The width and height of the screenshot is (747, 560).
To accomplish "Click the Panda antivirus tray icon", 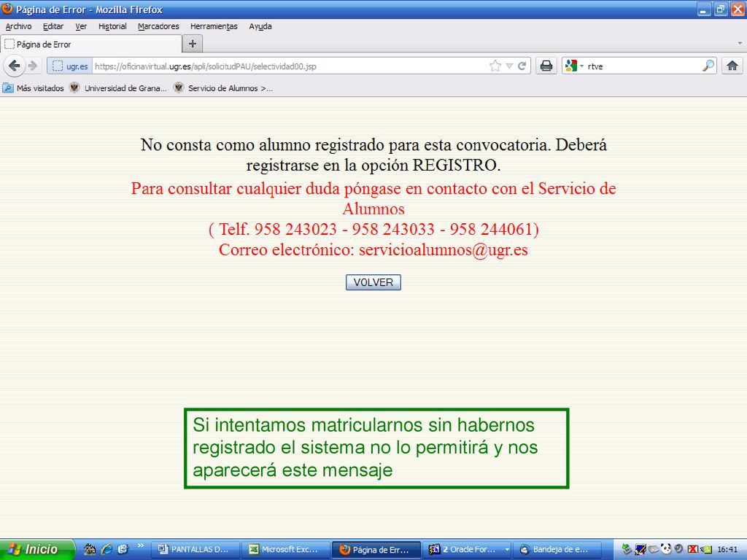I will pyautogui.click(x=666, y=549).
